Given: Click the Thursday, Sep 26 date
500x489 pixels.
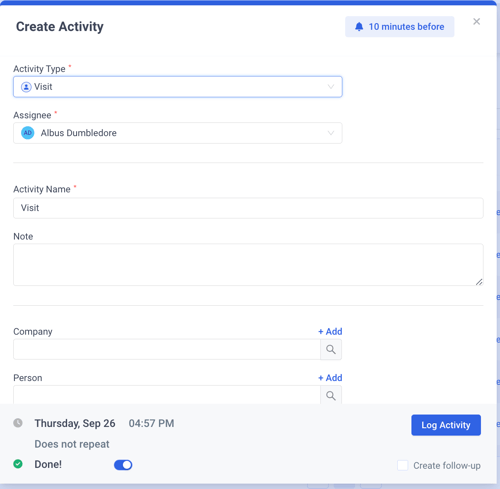Looking at the screenshot, I should click(75, 423).
